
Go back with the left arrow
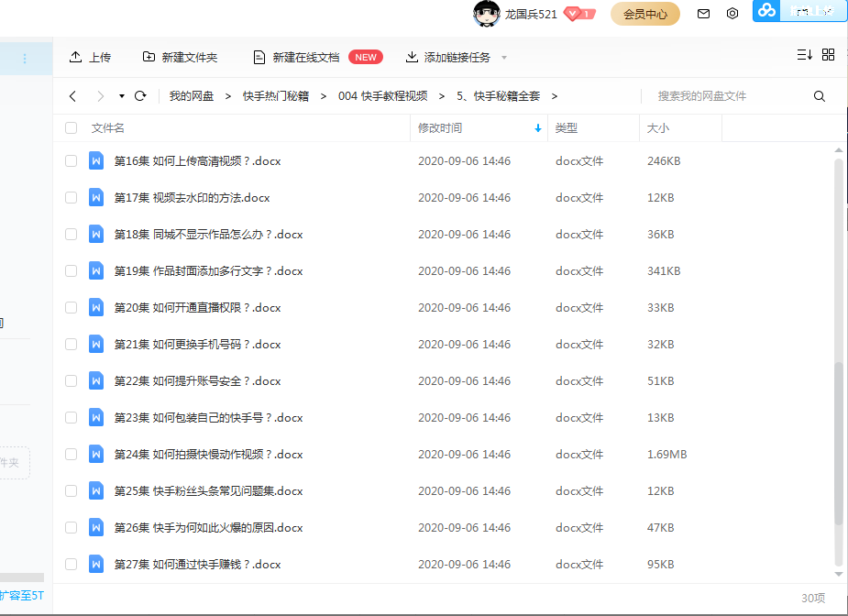73,96
